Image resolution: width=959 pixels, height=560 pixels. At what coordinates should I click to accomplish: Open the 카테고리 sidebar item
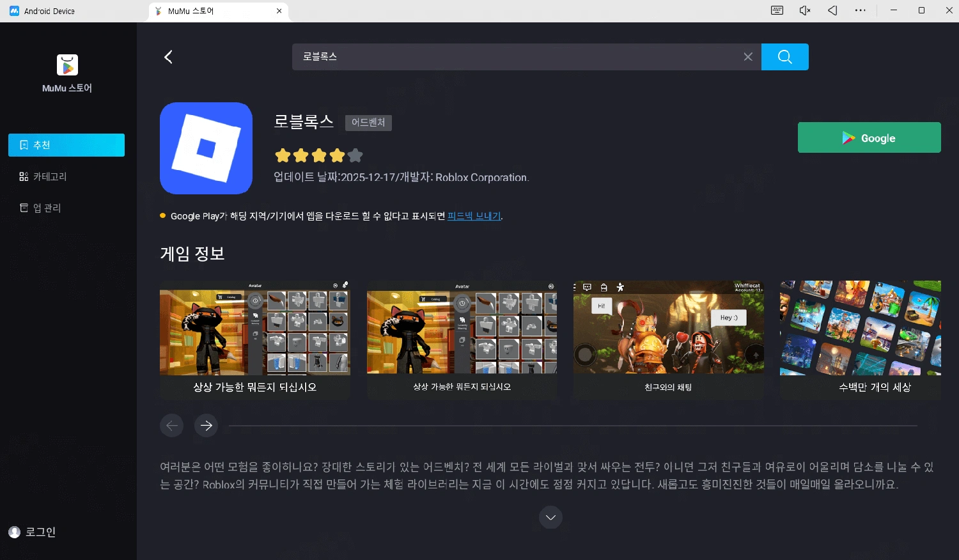tap(50, 176)
